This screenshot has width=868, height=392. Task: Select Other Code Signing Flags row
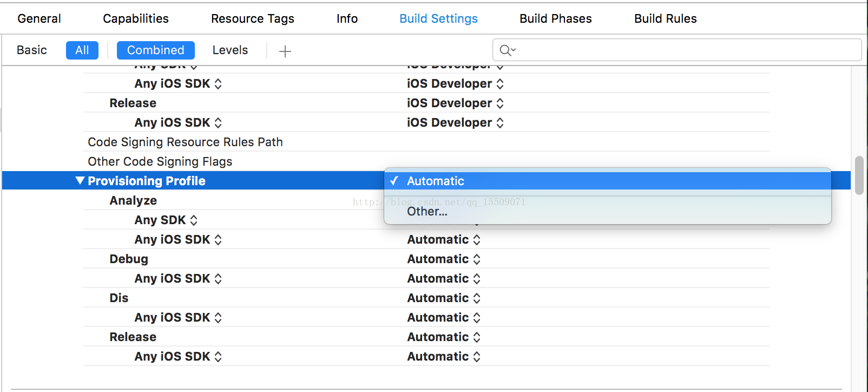click(x=426, y=161)
